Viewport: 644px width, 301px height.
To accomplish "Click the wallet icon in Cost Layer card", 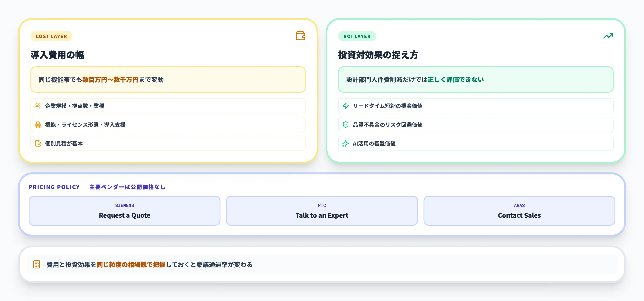I will pos(301,36).
